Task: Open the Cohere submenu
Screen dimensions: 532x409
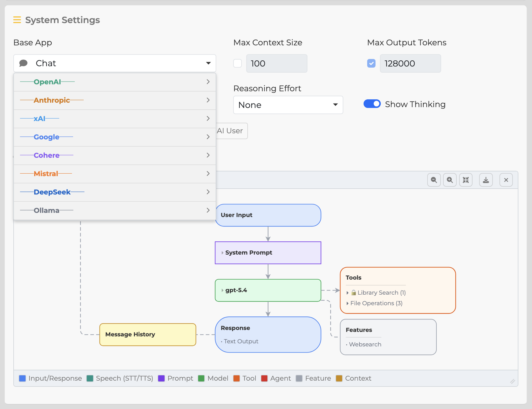Action: 115,155
